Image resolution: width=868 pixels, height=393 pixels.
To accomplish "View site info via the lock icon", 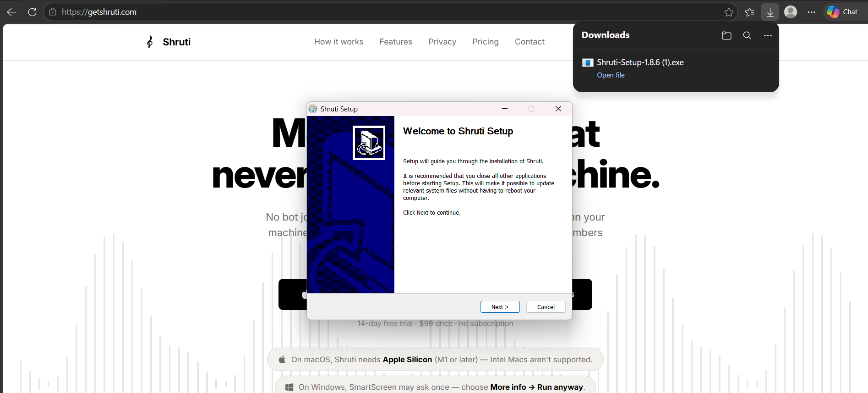I will [x=53, y=12].
